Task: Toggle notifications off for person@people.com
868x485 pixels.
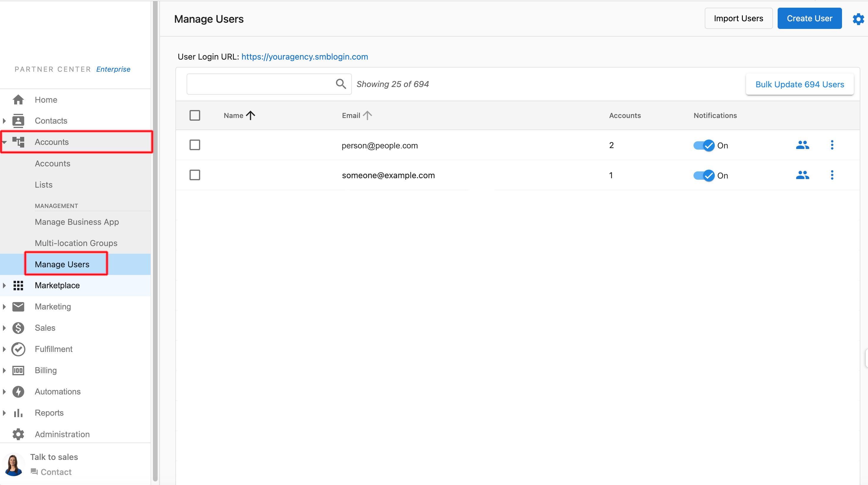Action: [704, 145]
